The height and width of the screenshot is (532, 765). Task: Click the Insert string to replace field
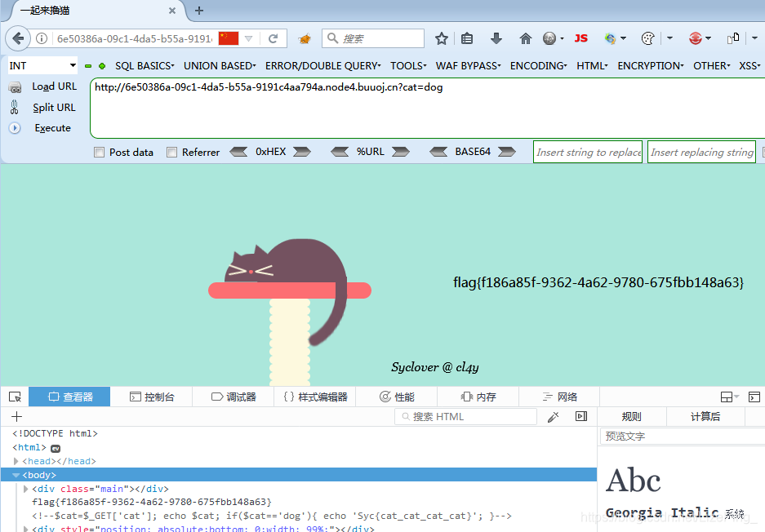point(588,152)
